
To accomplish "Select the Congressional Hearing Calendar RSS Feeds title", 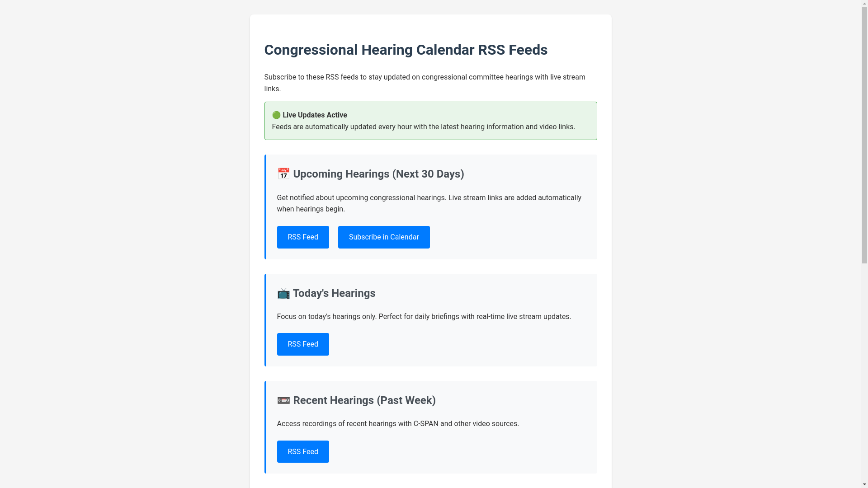I will (406, 50).
